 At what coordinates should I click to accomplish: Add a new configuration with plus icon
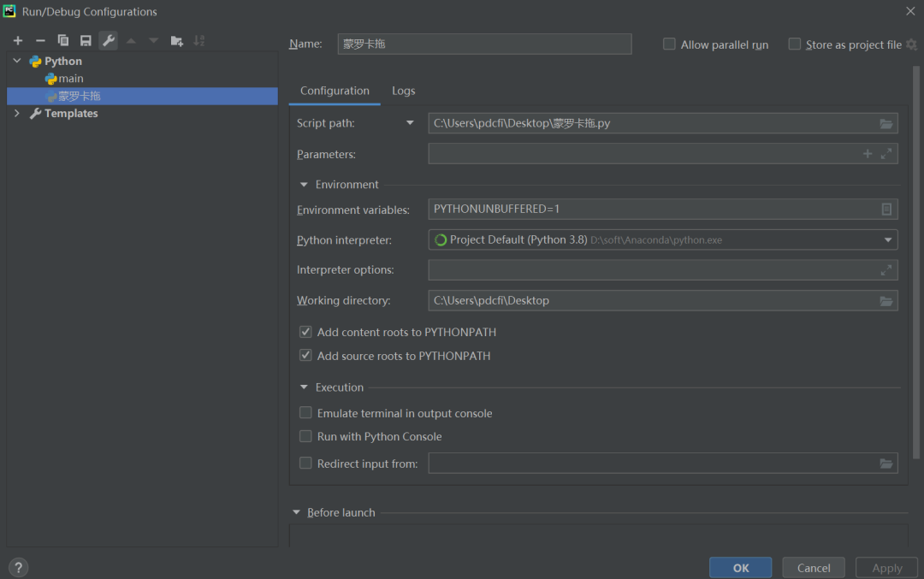[x=18, y=41]
